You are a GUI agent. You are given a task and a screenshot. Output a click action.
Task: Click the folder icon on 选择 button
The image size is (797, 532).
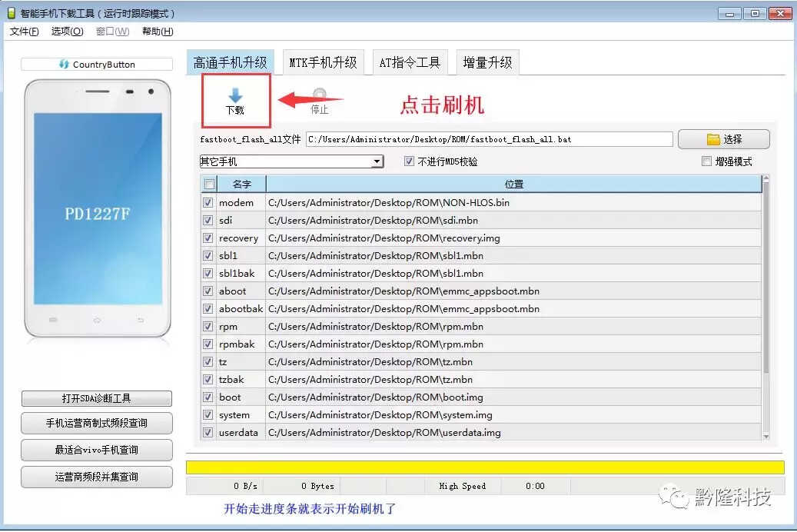tap(713, 139)
